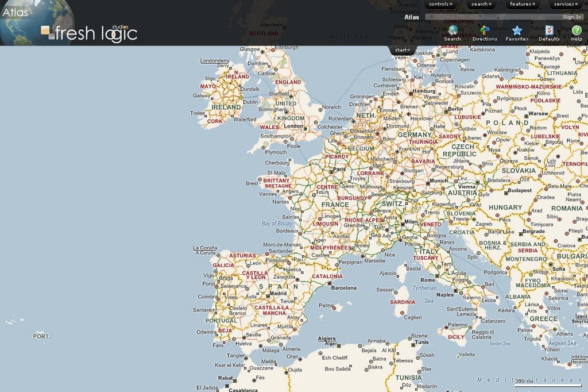Image resolution: width=588 pixels, height=392 pixels.
Task: Click the SICILY region label
Action: 456,337
